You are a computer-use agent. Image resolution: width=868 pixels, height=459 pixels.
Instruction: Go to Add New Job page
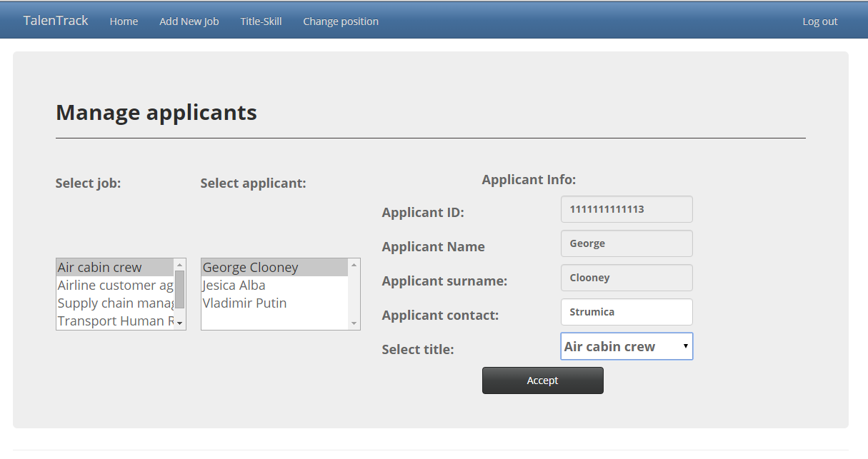click(189, 21)
